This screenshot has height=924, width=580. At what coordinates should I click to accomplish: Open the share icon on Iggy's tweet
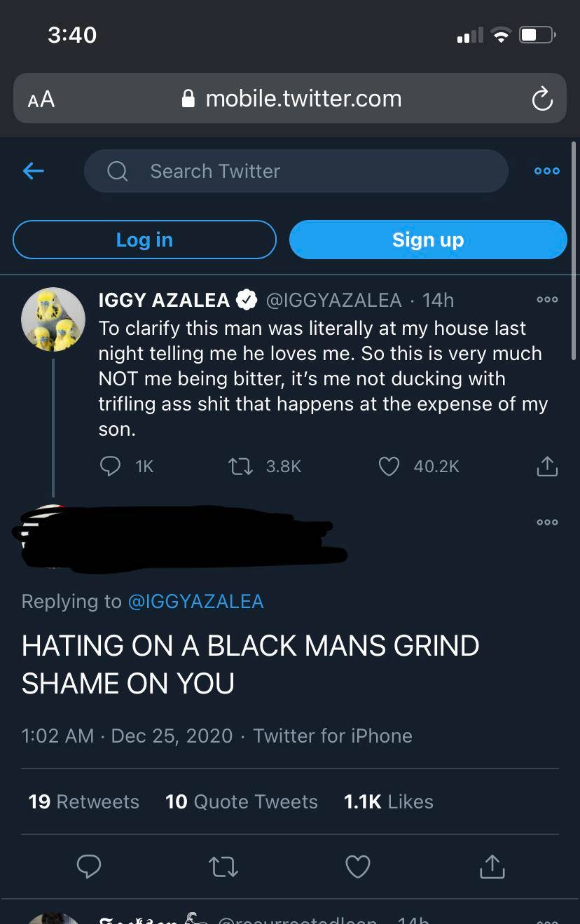547,466
